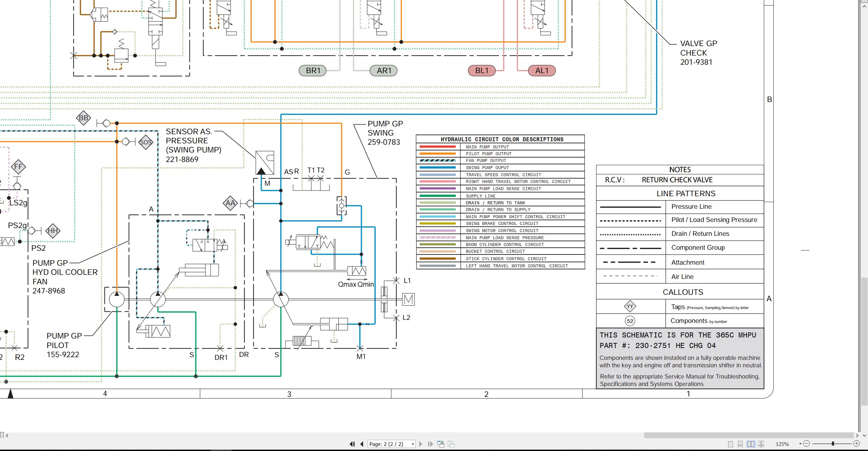868x451 pixels.
Task: Click 'SWING BRAKE CONTROL CIRCUIT' legend row
Action: [x=500, y=224]
